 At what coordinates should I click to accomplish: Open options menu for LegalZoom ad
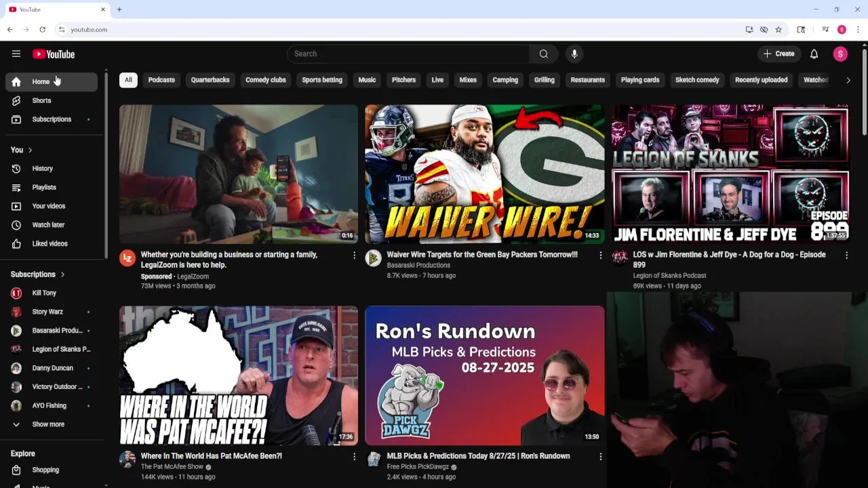(354, 256)
